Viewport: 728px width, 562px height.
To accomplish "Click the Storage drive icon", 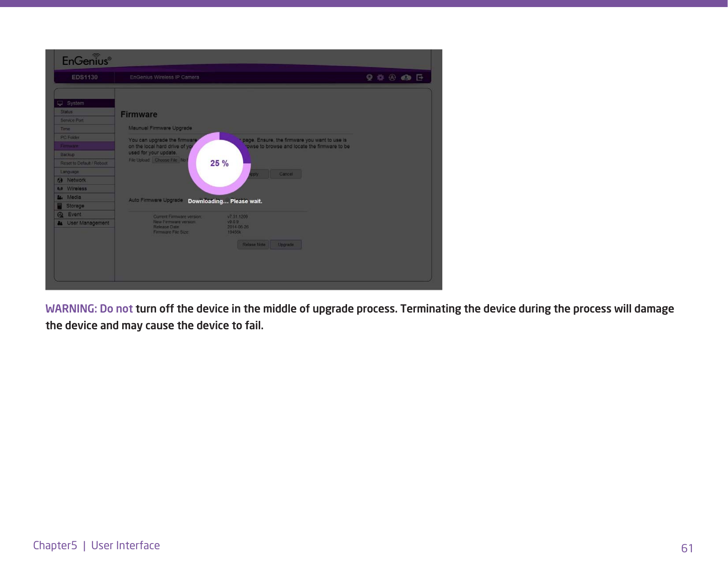I will click(60, 206).
